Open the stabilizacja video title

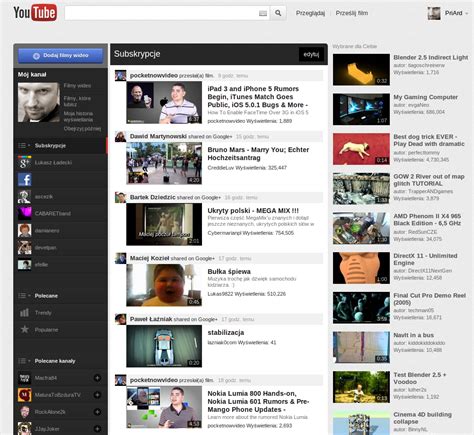tap(226, 332)
